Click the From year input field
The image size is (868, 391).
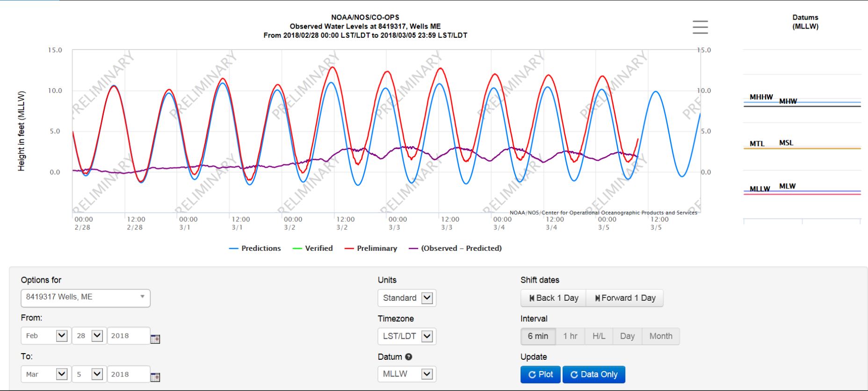[x=128, y=336]
